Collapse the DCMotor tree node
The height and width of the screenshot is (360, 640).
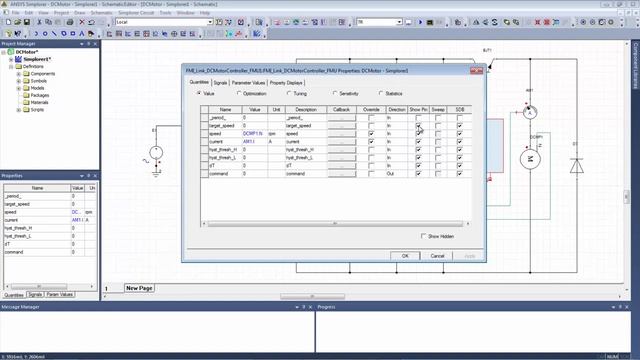click(4, 52)
